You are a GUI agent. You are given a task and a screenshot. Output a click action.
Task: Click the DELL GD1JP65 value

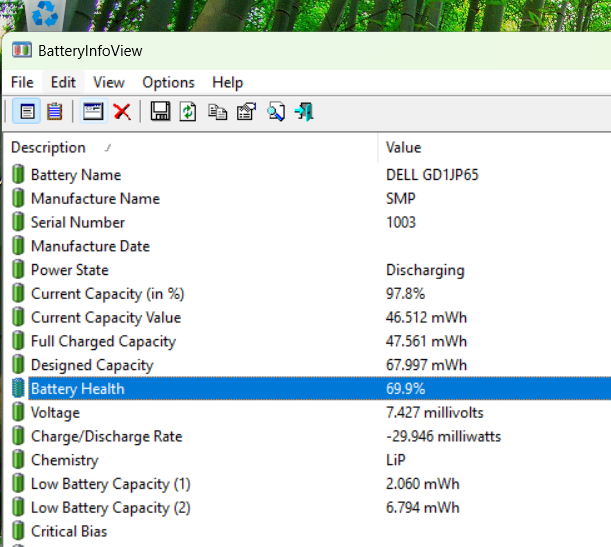432,175
